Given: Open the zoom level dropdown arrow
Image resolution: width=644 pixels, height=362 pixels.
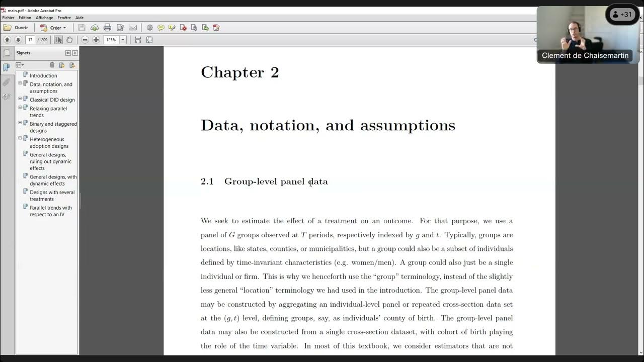Looking at the screenshot, I should click(123, 40).
